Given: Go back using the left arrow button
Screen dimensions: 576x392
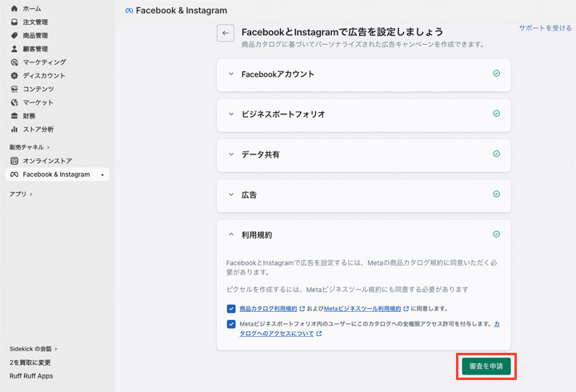Looking at the screenshot, I should click(226, 33).
